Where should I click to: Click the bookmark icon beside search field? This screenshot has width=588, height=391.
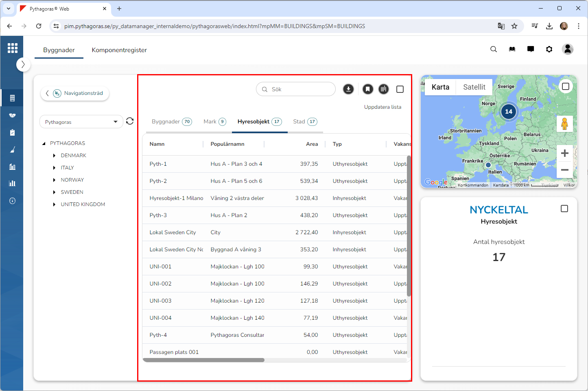368,89
